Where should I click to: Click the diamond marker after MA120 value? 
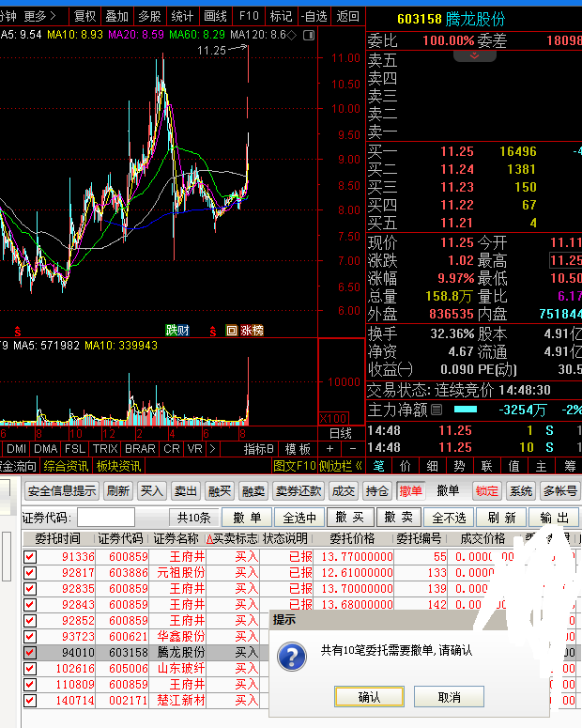click(x=291, y=35)
